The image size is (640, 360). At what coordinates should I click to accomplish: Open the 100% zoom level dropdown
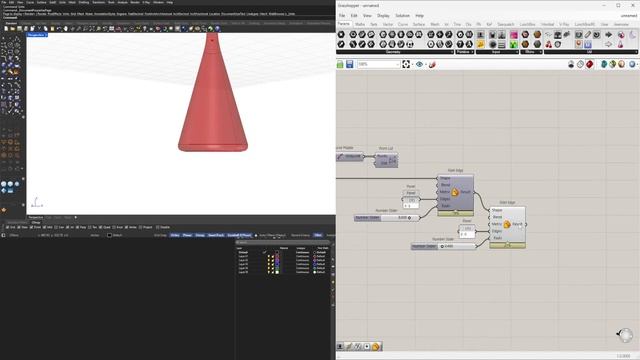click(x=398, y=64)
